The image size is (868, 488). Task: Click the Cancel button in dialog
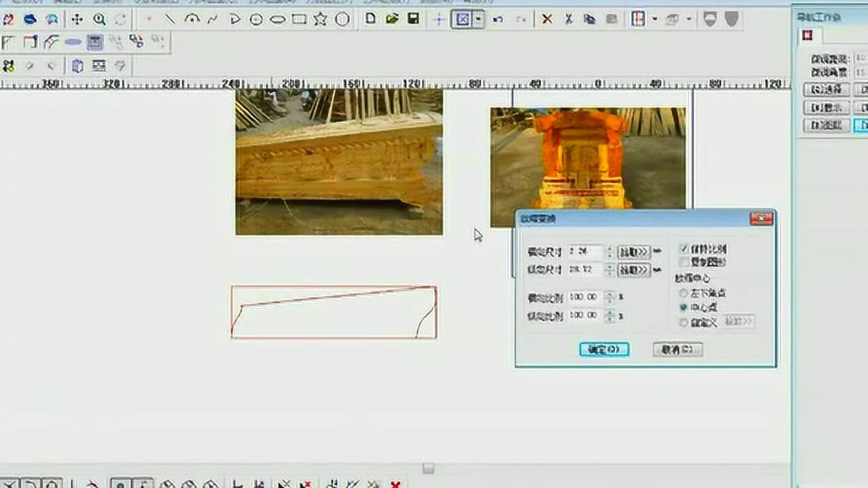click(x=677, y=350)
